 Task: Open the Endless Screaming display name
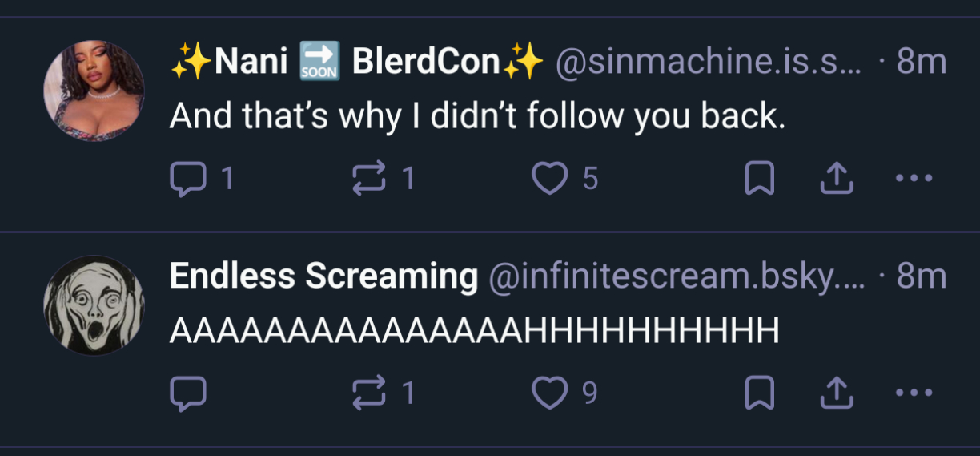coord(323,276)
